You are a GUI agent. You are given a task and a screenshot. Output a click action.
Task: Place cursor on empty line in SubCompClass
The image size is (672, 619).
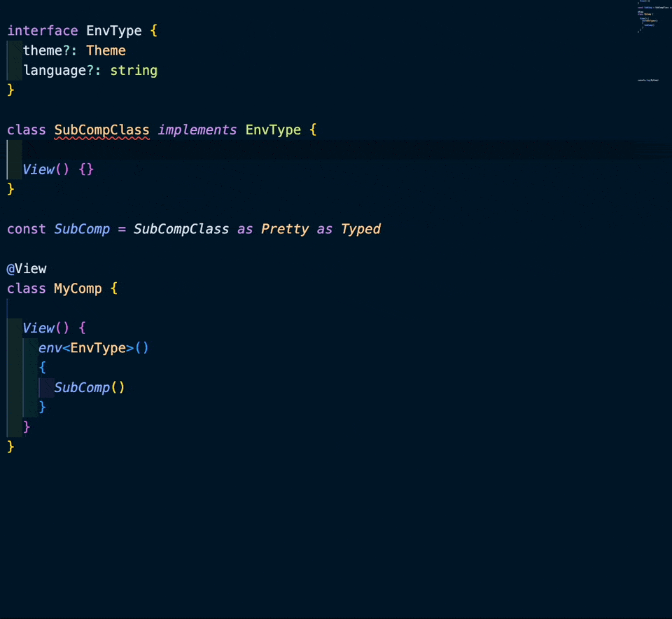click(x=140, y=150)
